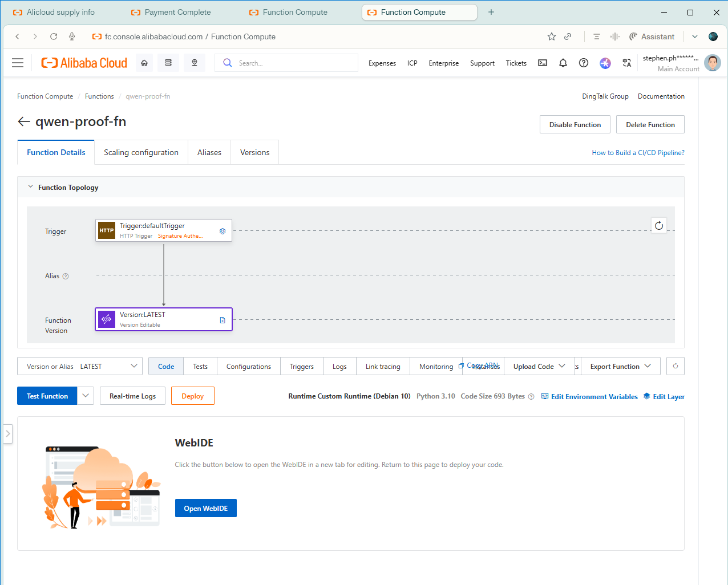Expand the Export Function dropdown
Screen dimensions: 728x585
[x=621, y=366]
